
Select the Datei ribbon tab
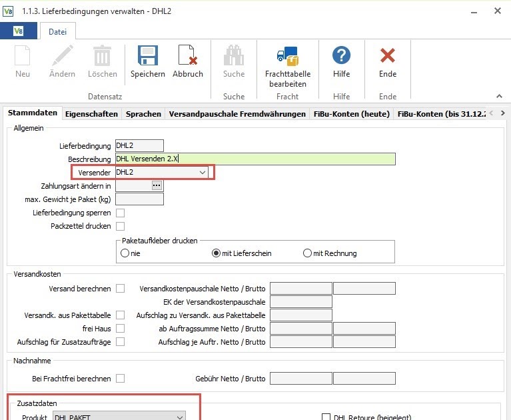coord(58,31)
